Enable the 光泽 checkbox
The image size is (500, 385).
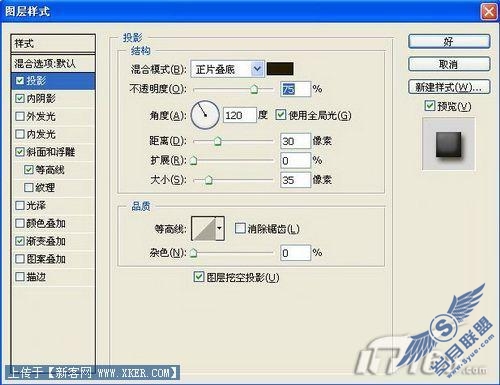click(x=20, y=205)
